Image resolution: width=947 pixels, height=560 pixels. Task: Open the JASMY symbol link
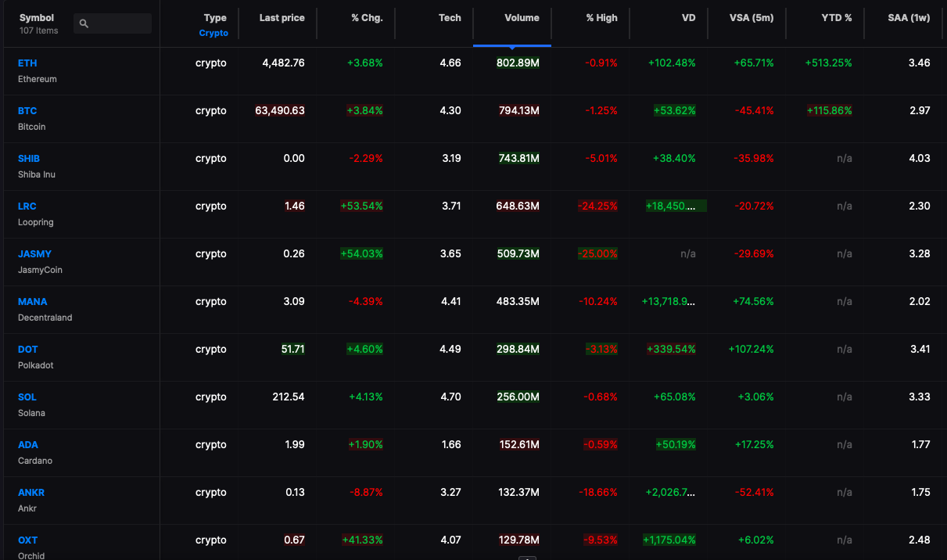coord(34,253)
